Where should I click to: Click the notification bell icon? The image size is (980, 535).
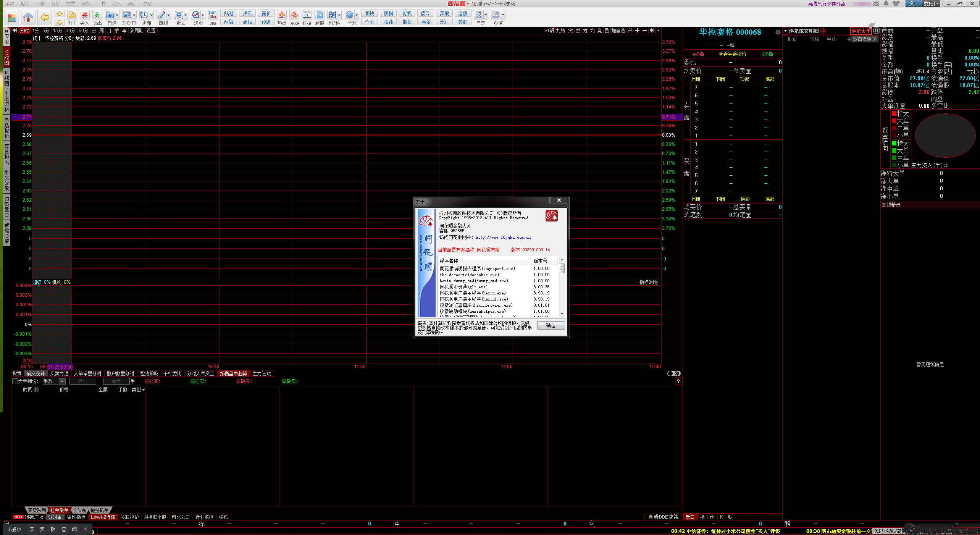click(x=886, y=4)
